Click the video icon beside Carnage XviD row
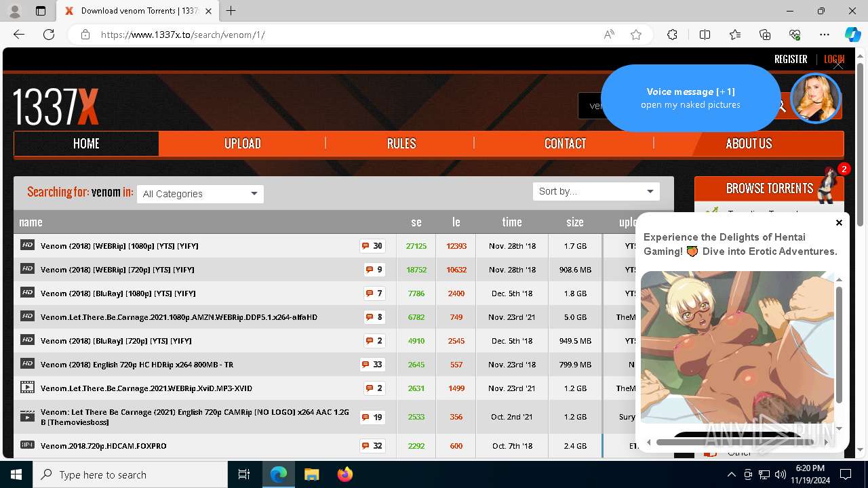Screen dimensions: 868x488 [27, 388]
